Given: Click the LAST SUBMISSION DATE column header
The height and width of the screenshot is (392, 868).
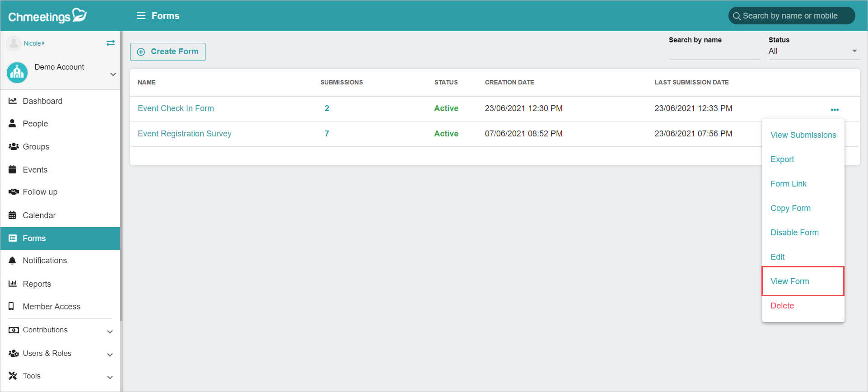Looking at the screenshot, I should (x=691, y=82).
